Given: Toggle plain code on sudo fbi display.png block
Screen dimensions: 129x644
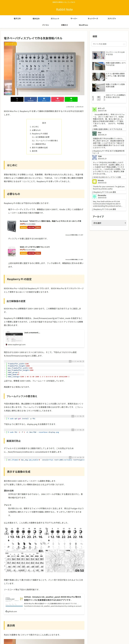Looking at the screenshot, I should point(75,430).
